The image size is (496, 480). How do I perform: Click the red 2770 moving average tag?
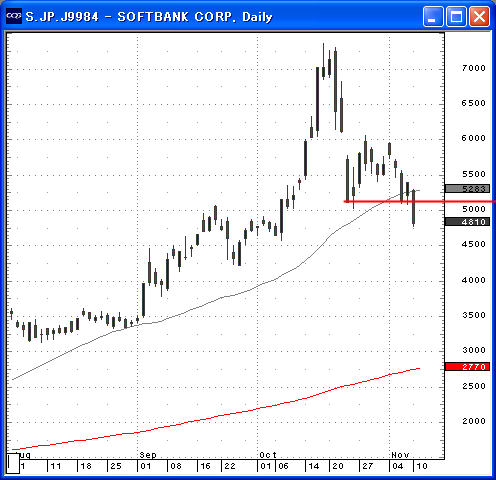tap(467, 367)
